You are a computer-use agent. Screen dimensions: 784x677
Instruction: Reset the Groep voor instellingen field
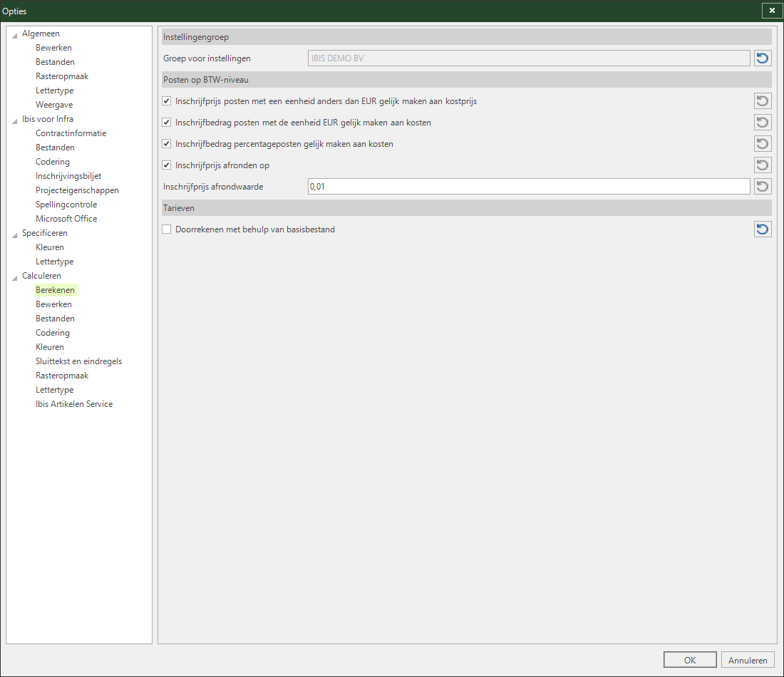pos(763,58)
